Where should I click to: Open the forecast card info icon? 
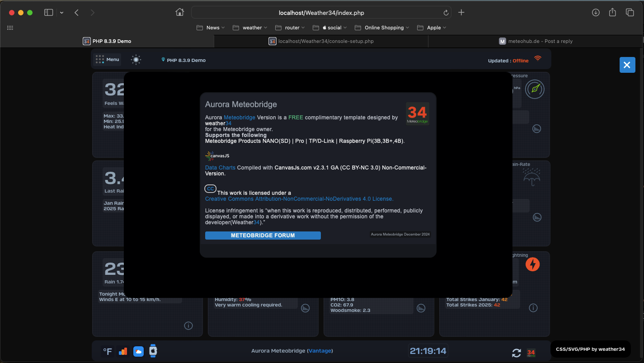[x=189, y=325]
